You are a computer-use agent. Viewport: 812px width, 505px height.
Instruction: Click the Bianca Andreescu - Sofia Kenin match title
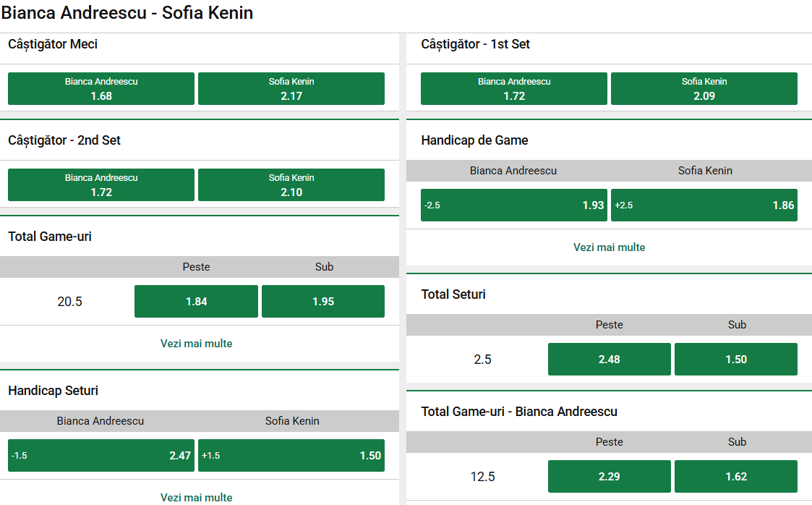pyautogui.click(x=127, y=12)
